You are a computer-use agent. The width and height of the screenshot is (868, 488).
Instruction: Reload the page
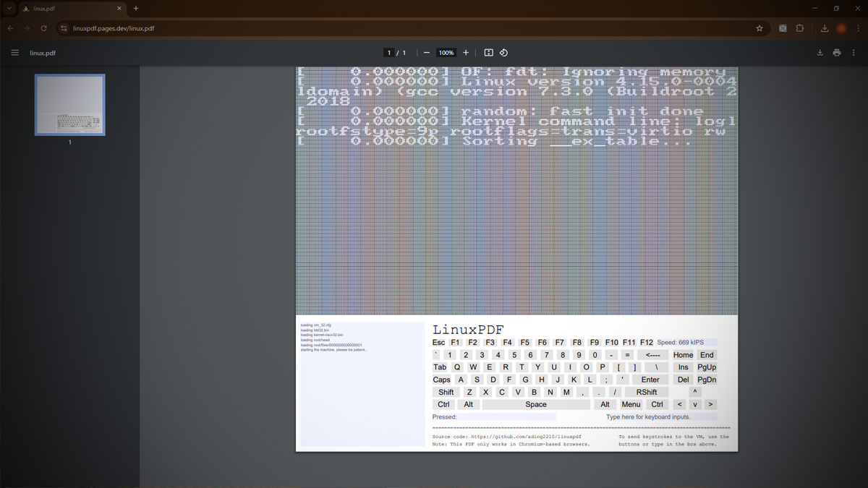43,28
